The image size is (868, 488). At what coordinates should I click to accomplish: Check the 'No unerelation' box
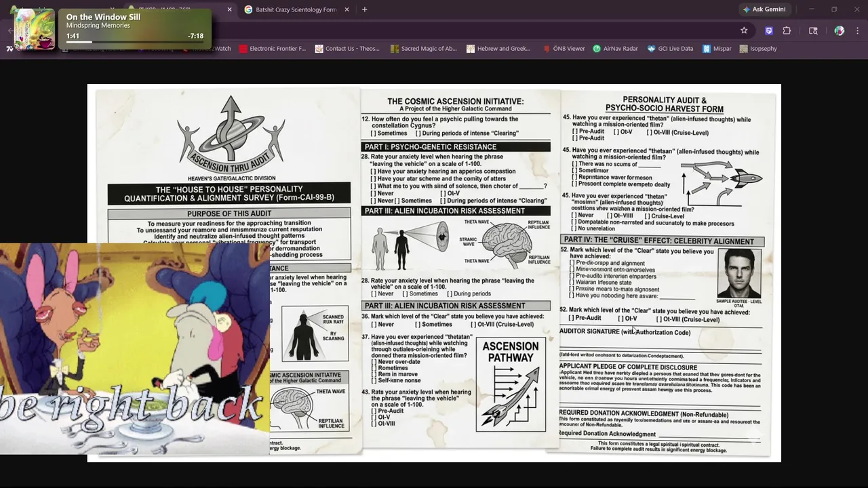[x=575, y=229]
